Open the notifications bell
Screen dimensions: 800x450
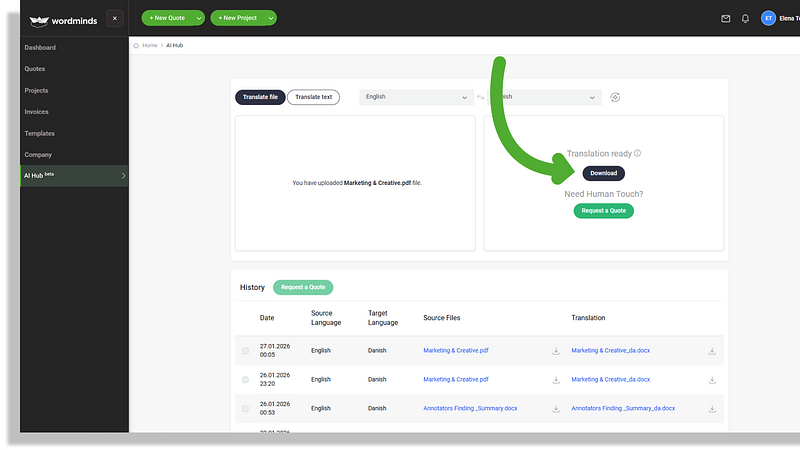coord(745,18)
